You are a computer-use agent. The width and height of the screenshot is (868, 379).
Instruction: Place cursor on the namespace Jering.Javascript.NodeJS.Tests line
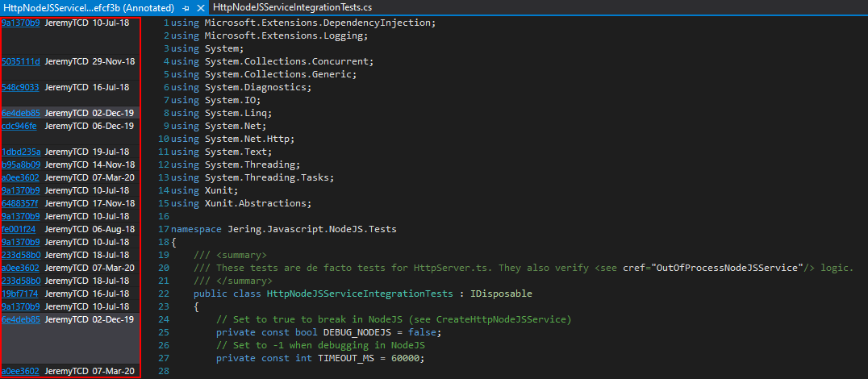click(x=284, y=229)
